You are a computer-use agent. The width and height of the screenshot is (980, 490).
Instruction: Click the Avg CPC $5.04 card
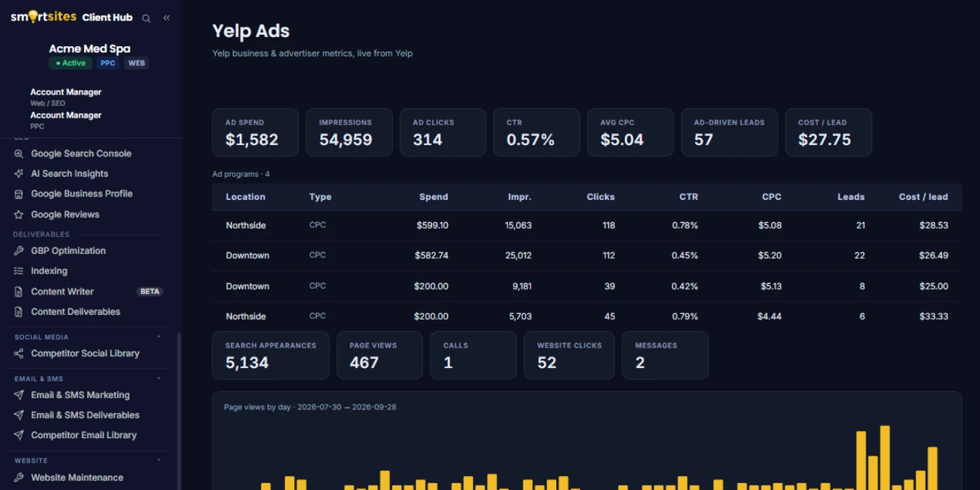pos(630,132)
